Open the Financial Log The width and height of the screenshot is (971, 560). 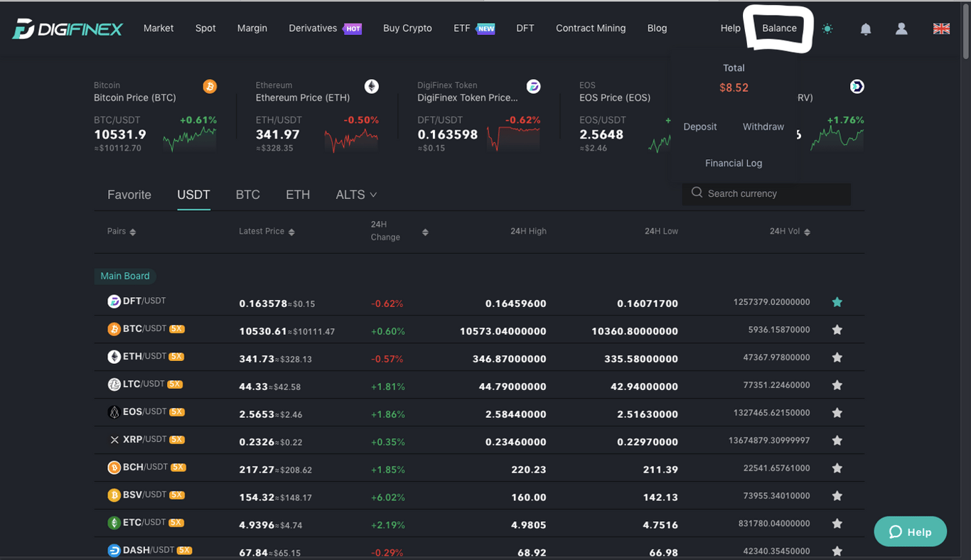tap(734, 163)
